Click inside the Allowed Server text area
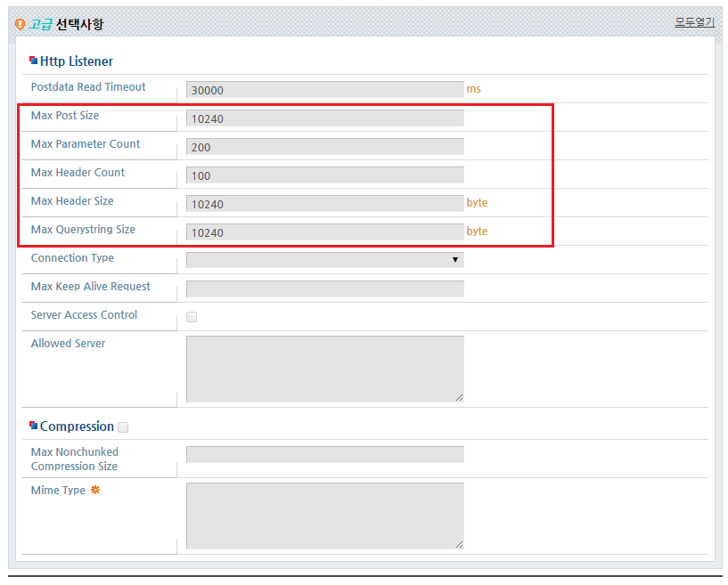This screenshot has width=728, height=585. pyautogui.click(x=325, y=369)
